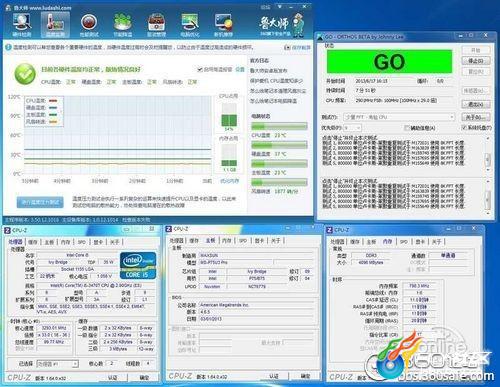Toggle the temperature alarm checkbox in Ludashi
The image size is (500, 387).
(200, 69)
